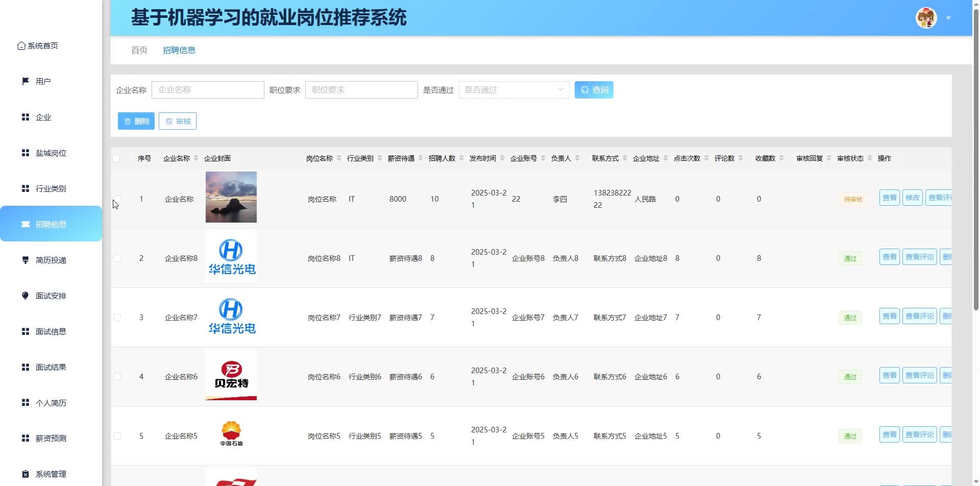The width and height of the screenshot is (980, 486).
Task: Open the 是否通过 dropdown filter
Action: 513,90
